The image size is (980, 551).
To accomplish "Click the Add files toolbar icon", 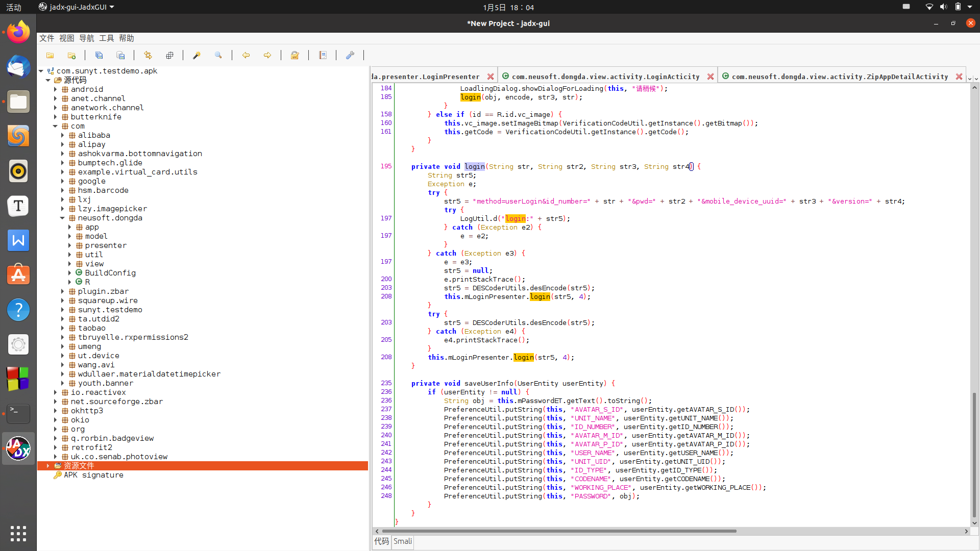I will tap(71, 55).
